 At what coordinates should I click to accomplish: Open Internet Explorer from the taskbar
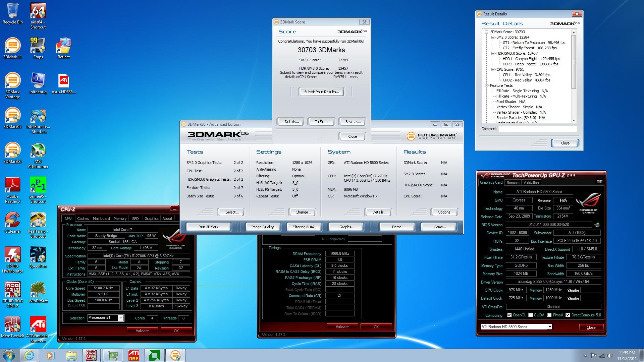[x=29, y=355]
